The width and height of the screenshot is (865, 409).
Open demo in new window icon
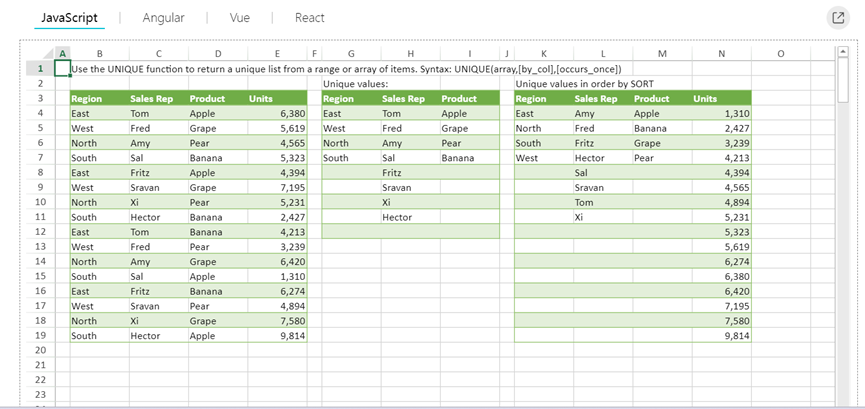(838, 18)
